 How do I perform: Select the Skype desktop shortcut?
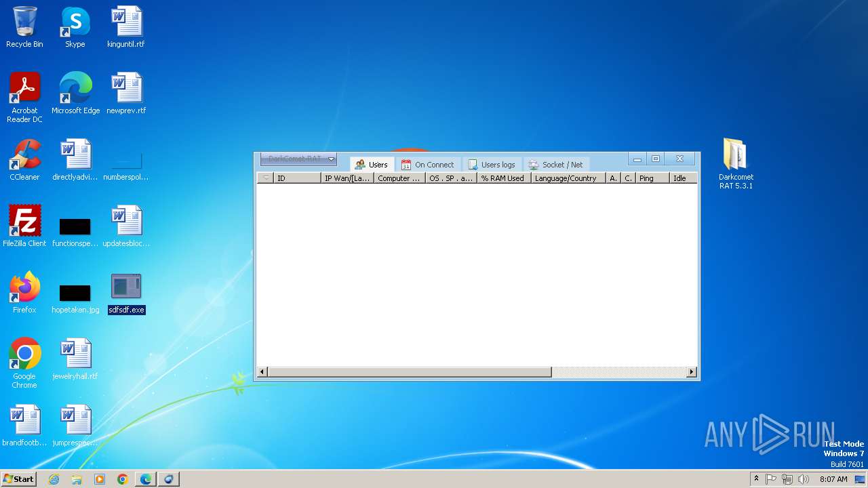(x=75, y=27)
